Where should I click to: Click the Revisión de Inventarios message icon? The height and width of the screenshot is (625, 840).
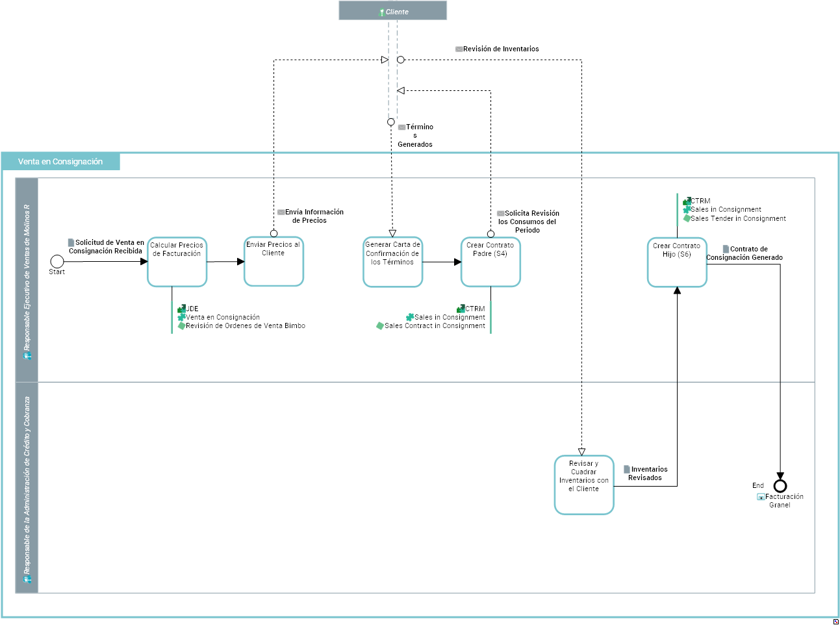(459, 49)
